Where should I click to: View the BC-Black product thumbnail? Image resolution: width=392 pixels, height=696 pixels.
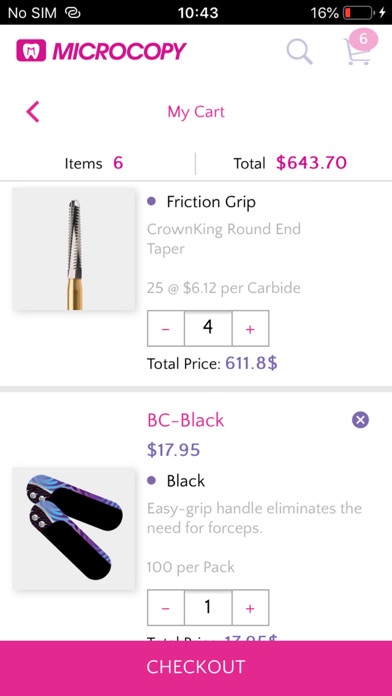[74, 528]
